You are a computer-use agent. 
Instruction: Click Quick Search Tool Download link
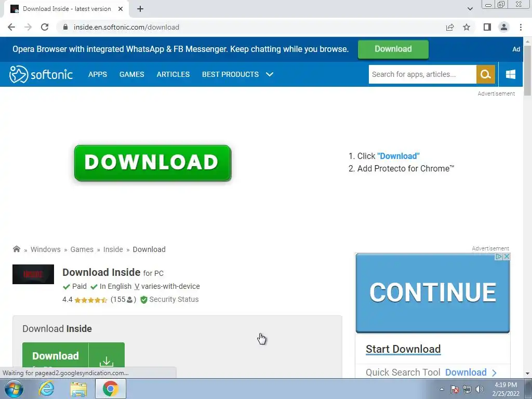point(466,373)
